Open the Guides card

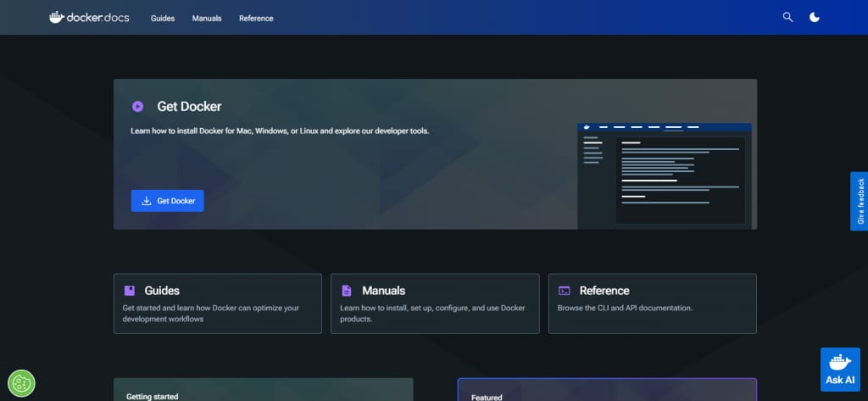coord(218,304)
